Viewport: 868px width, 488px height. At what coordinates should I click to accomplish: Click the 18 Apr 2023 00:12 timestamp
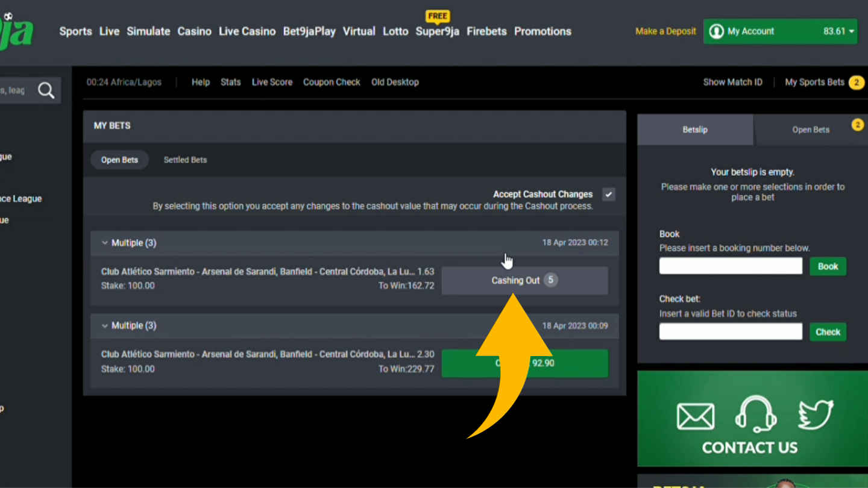tap(575, 243)
